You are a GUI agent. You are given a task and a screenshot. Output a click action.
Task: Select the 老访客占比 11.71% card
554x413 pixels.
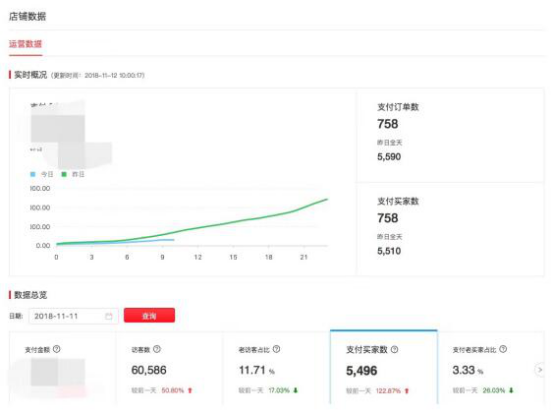pyautogui.click(x=277, y=368)
